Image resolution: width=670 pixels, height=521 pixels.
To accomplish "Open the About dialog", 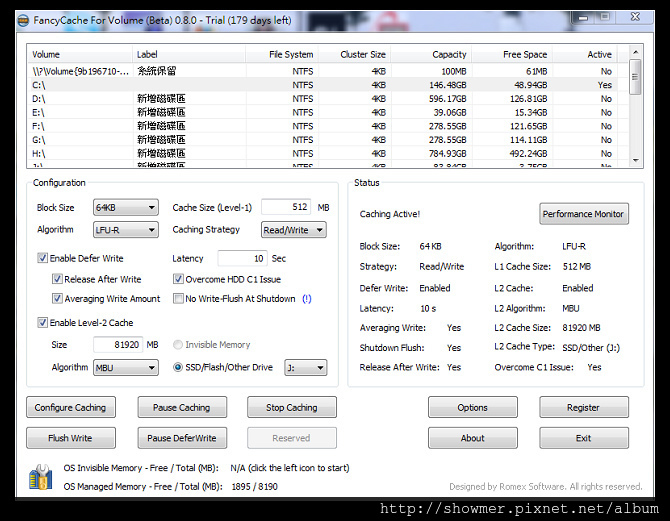I will coord(473,438).
